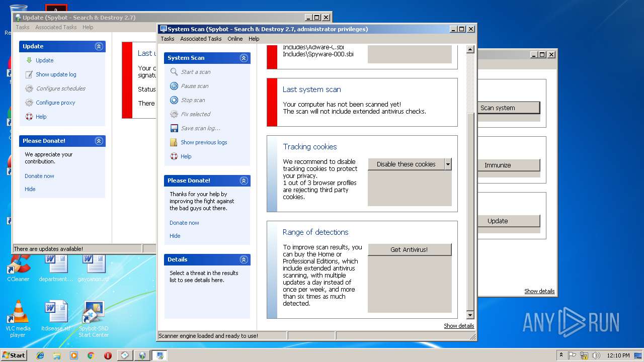Click the taskbar clock showing 12:10 PM
The height and width of the screenshot is (362, 644).
click(x=618, y=355)
